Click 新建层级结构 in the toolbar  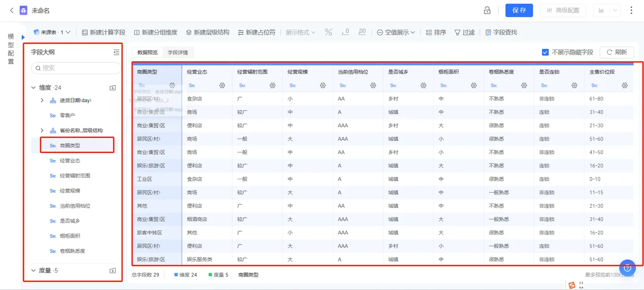coord(207,32)
